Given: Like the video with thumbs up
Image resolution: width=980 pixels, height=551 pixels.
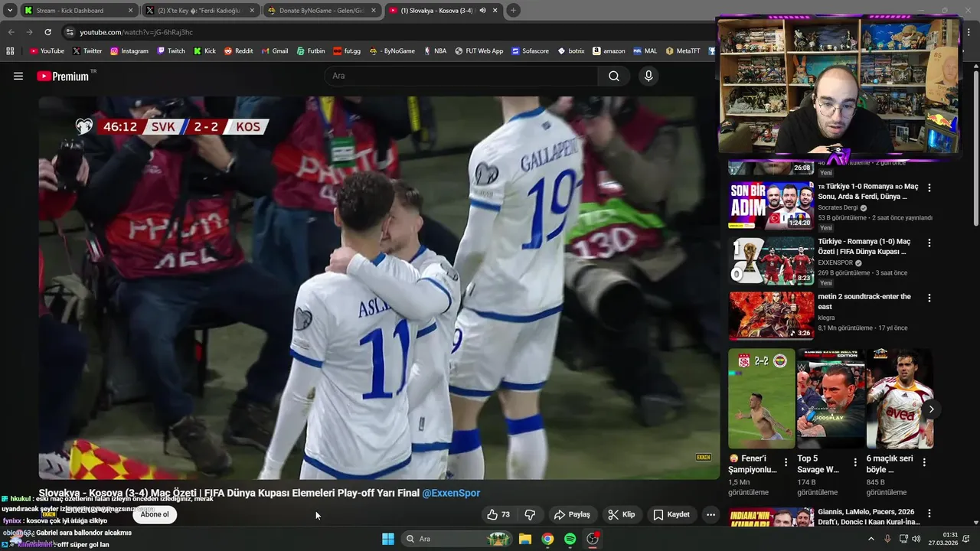Looking at the screenshot, I should pos(498,514).
